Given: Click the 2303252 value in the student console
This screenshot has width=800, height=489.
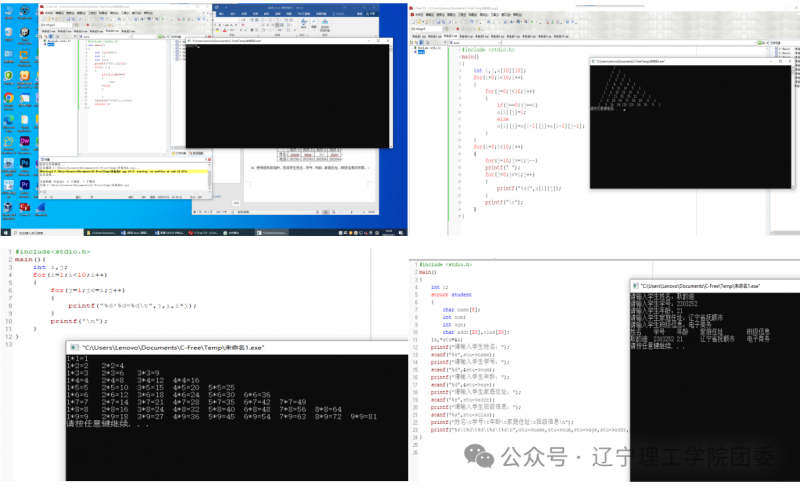Looking at the screenshot, I should click(687, 304).
